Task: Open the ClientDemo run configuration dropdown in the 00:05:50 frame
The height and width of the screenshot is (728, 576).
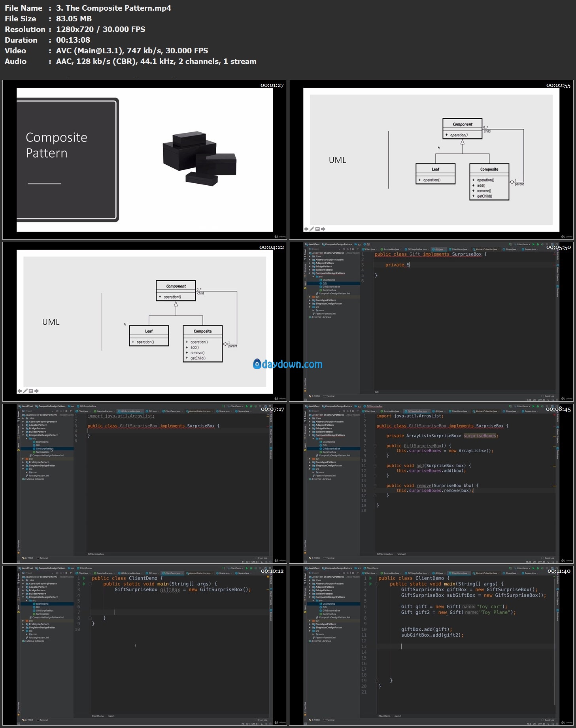Action: pos(523,244)
